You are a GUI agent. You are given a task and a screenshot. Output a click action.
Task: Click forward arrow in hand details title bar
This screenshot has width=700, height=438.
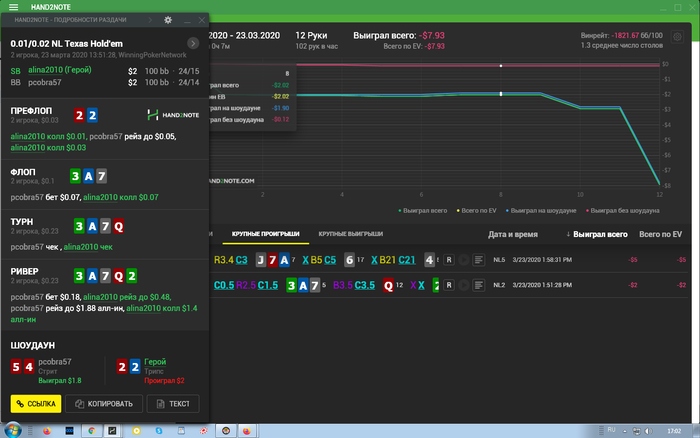click(150, 20)
